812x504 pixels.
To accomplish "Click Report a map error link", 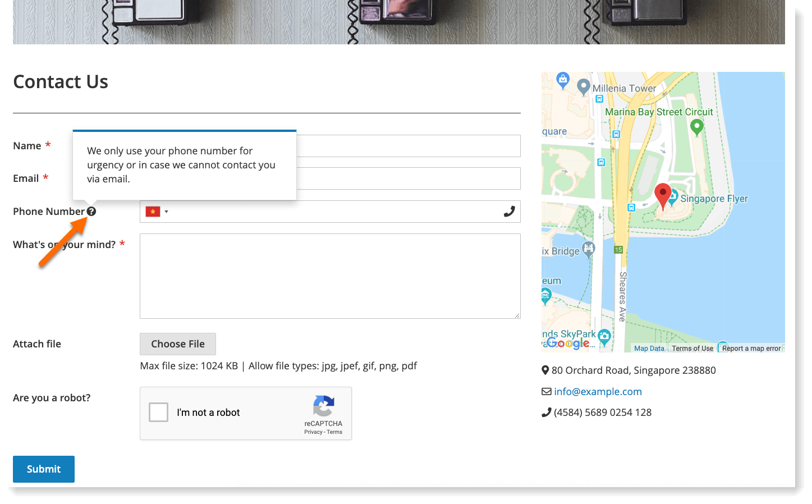I will coord(751,349).
